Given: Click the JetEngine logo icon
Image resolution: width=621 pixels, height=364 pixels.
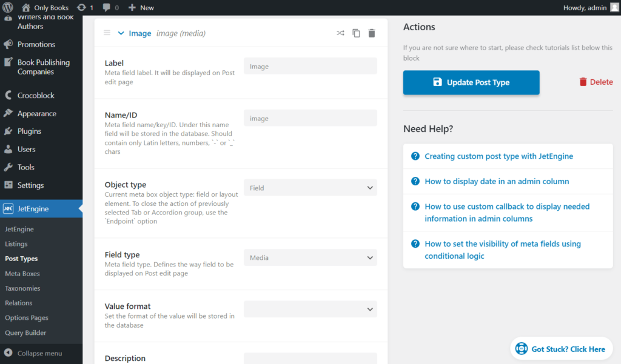Looking at the screenshot, I should (x=8, y=208).
